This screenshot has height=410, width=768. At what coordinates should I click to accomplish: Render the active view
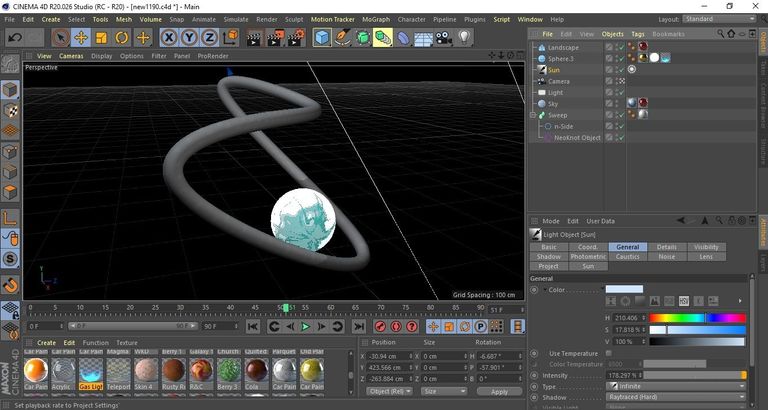pos(253,38)
